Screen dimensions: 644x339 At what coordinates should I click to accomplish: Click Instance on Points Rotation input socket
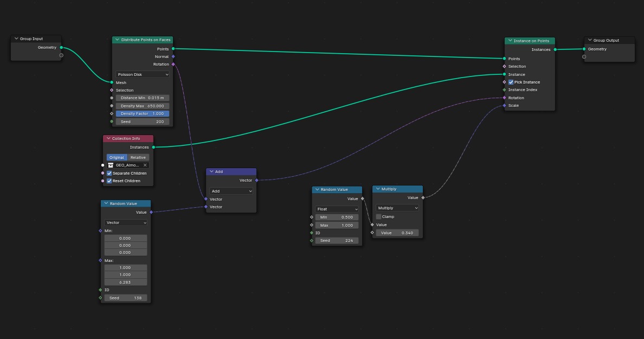tap(504, 98)
